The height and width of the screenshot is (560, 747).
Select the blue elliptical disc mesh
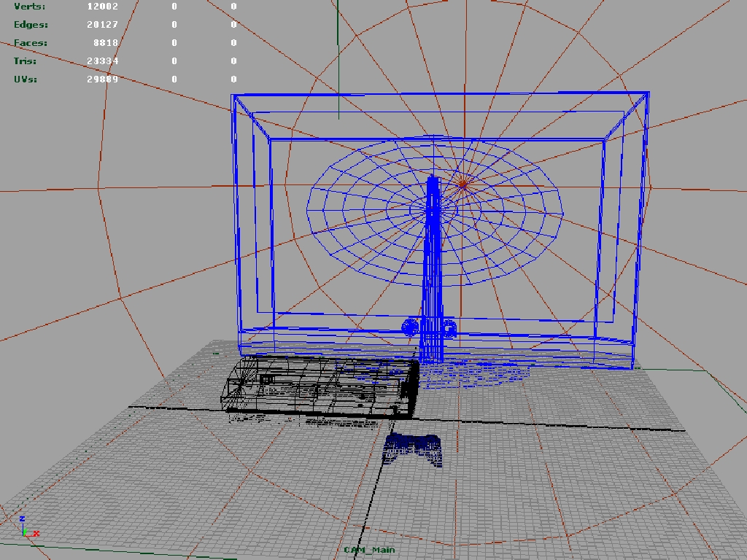435,211
